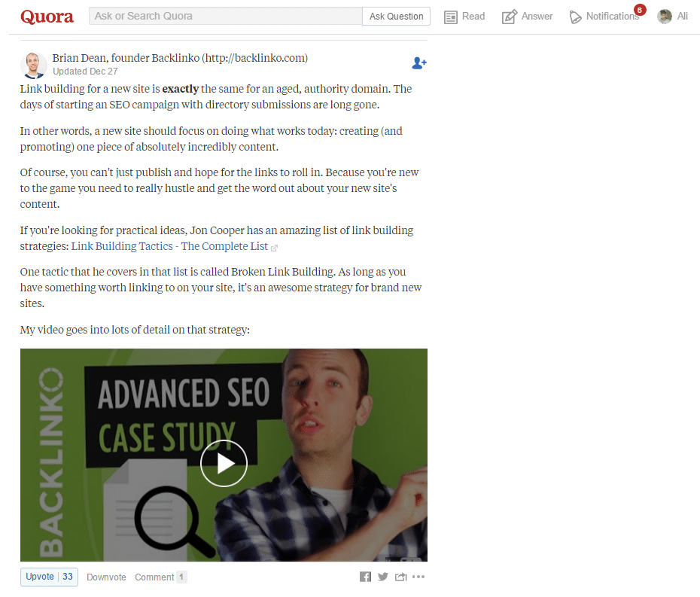
Task: Open the Read menu item
Action: 473,16
